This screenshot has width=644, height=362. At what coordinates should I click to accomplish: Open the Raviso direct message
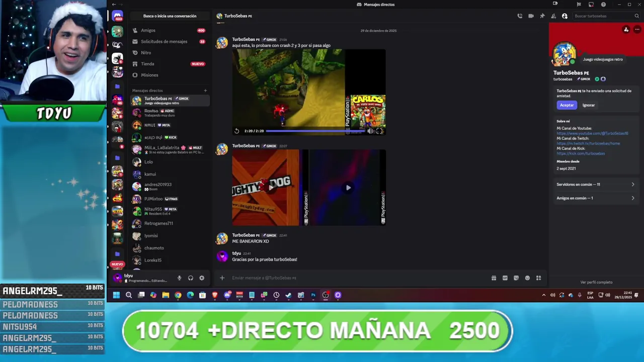click(x=170, y=113)
